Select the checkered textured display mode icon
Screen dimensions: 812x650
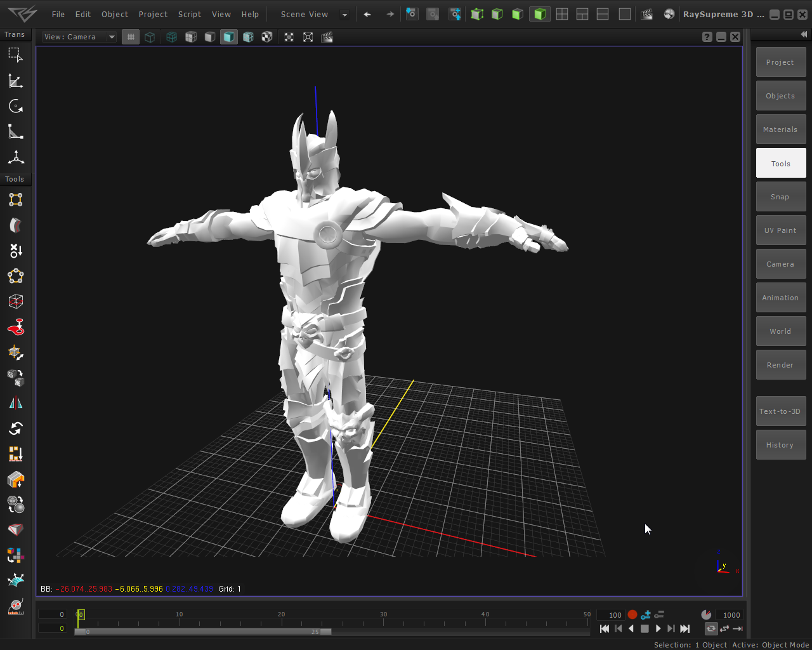(x=267, y=37)
